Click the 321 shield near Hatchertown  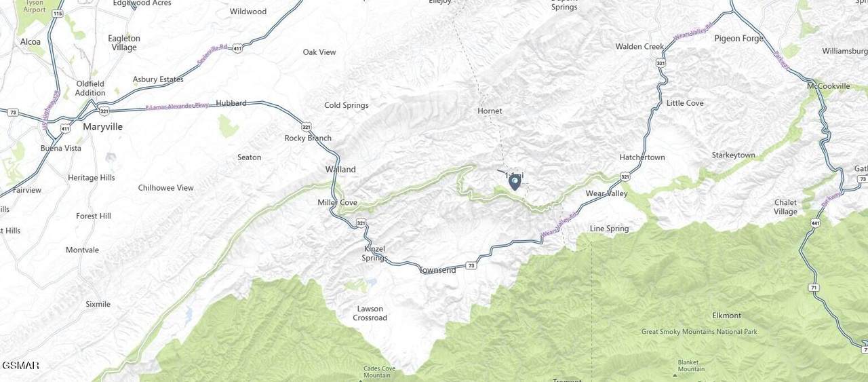tap(625, 176)
